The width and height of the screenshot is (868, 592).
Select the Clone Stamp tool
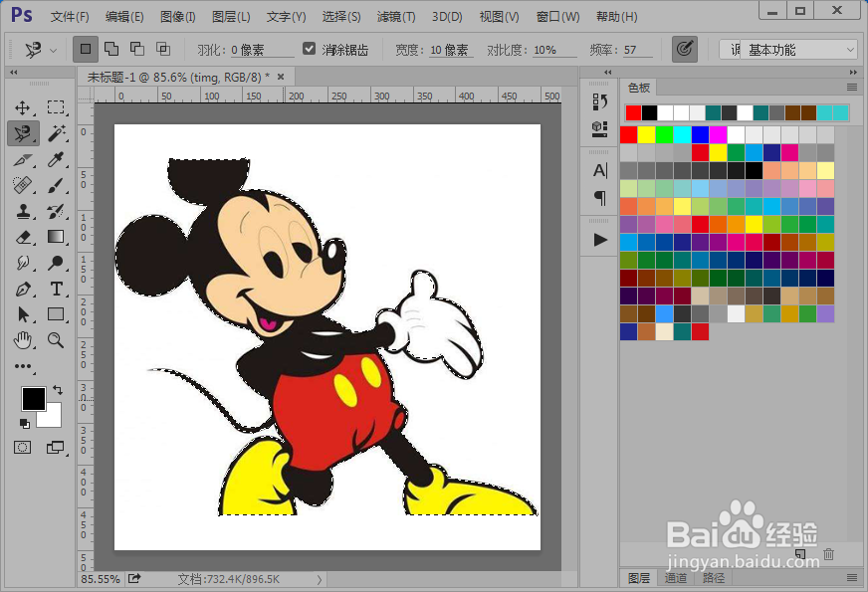[23, 211]
